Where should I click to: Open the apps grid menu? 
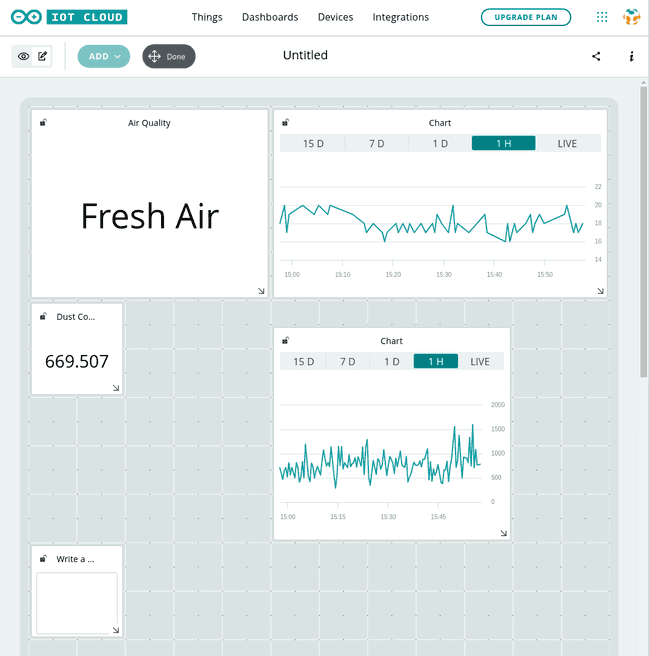click(x=601, y=17)
